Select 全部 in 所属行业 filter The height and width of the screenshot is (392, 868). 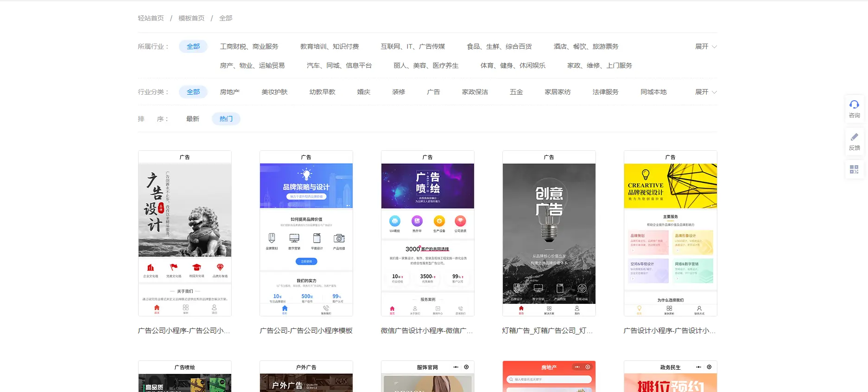[x=193, y=46]
